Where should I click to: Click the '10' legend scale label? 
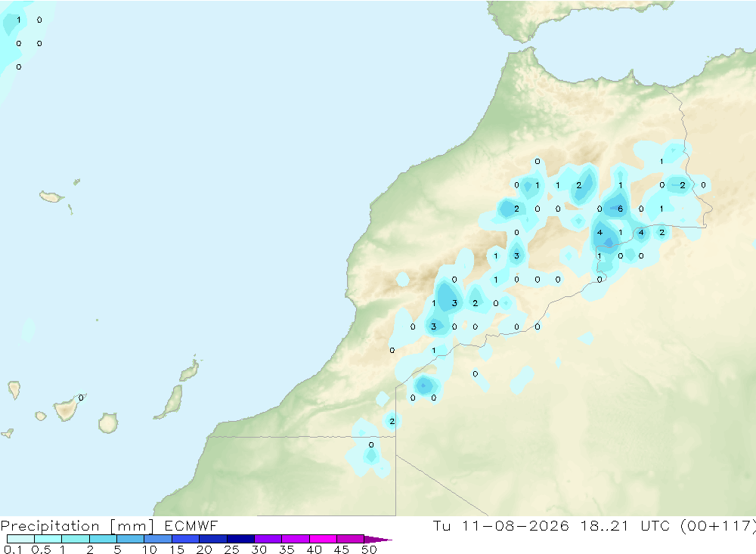[x=150, y=549]
